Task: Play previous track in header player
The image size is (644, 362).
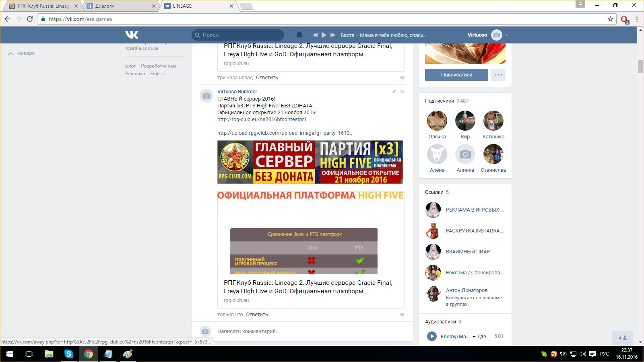Action: point(315,35)
